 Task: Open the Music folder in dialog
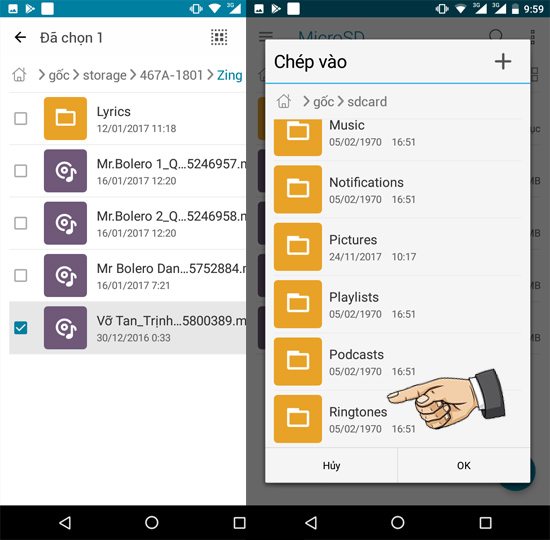397,138
